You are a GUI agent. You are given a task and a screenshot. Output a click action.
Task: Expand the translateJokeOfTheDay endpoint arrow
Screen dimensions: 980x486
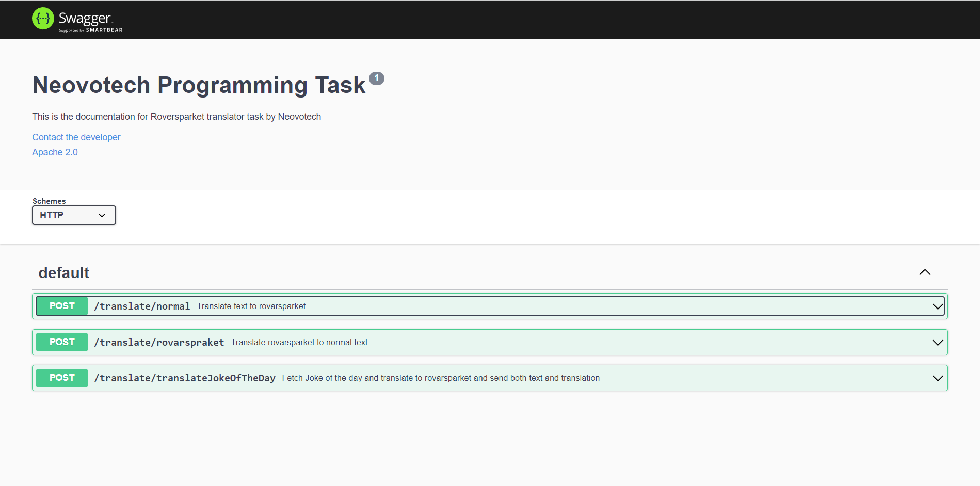tap(938, 378)
